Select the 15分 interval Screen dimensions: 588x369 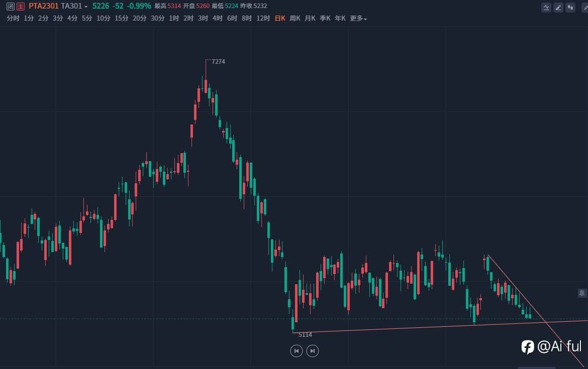[122, 19]
